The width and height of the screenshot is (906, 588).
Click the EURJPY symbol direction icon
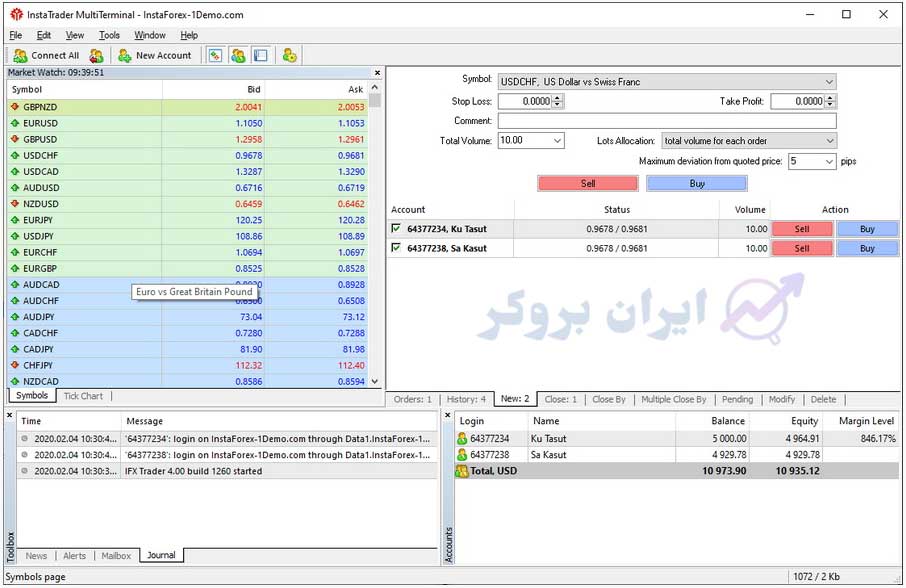(x=15, y=220)
